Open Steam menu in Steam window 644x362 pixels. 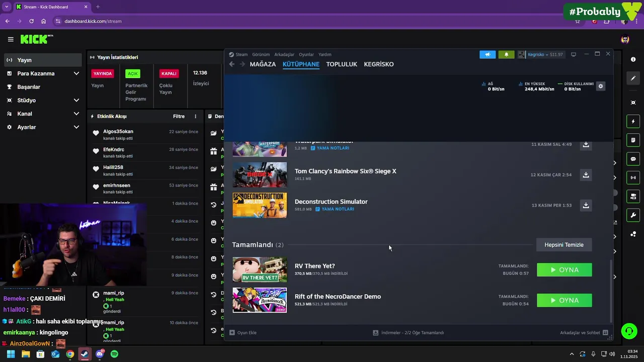click(242, 54)
